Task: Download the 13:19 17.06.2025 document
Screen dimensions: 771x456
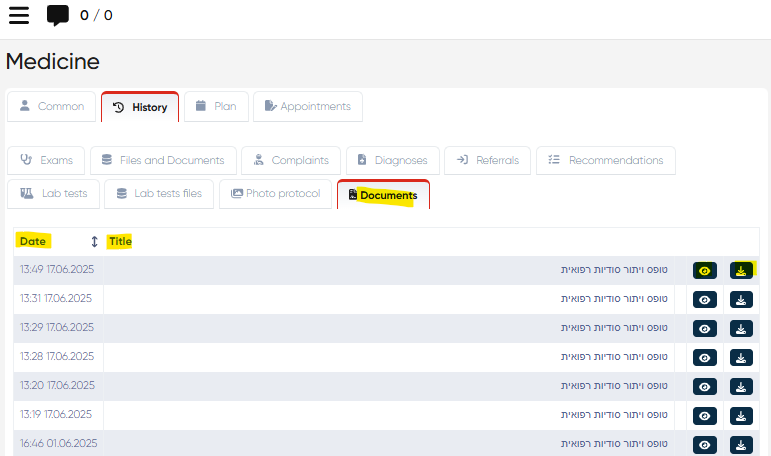Action: click(741, 416)
